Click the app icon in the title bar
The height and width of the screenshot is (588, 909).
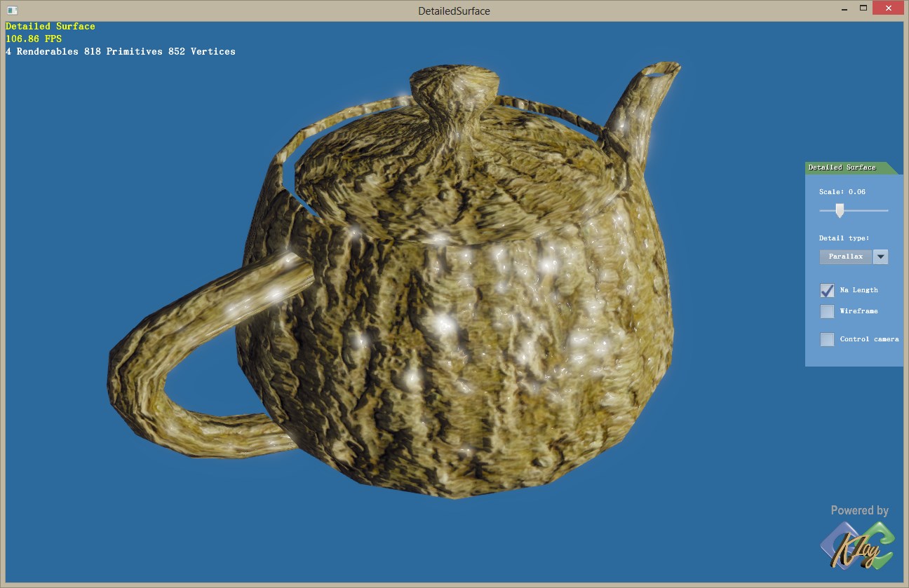click(x=12, y=11)
